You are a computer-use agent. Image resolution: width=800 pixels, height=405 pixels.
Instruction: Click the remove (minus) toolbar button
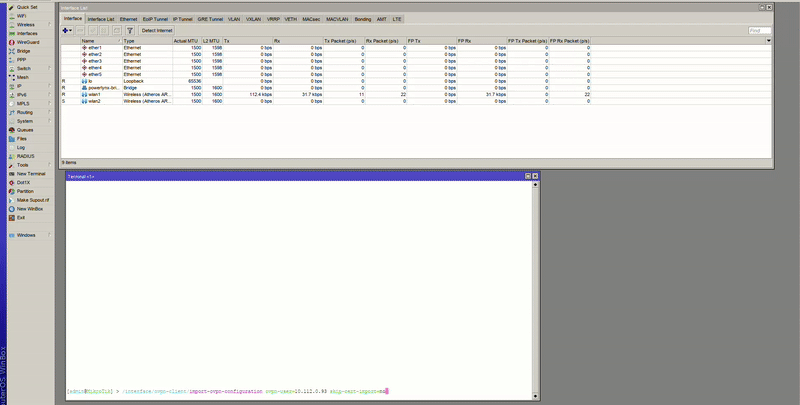pyautogui.click(x=81, y=31)
